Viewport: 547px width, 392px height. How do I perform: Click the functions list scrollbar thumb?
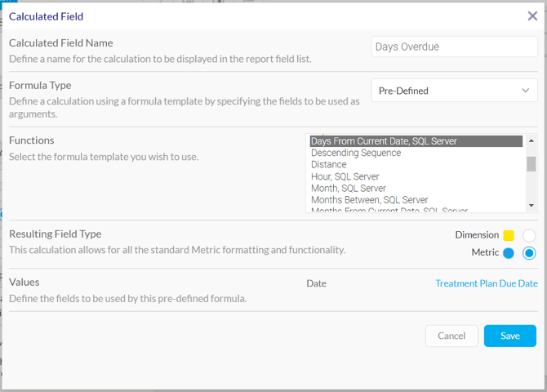(531, 163)
